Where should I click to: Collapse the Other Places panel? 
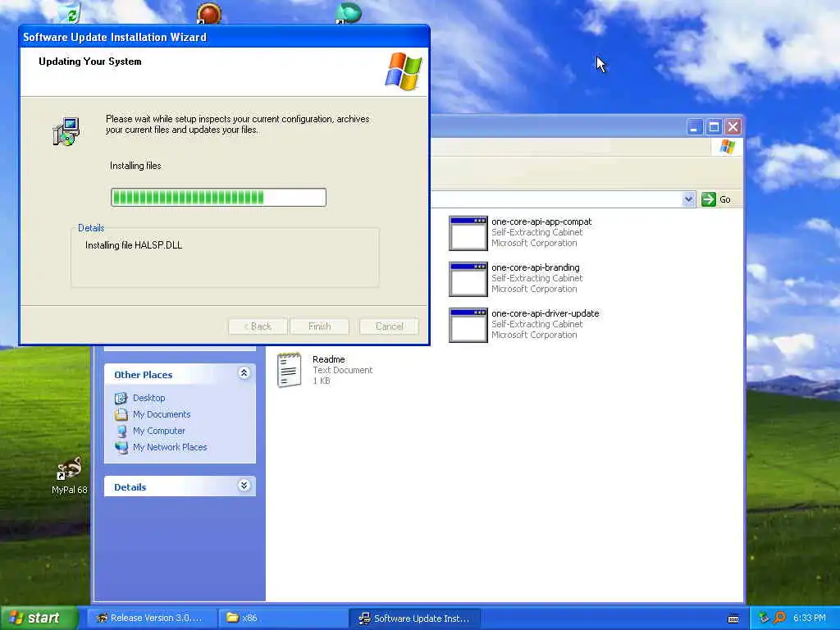[x=244, y=373]
